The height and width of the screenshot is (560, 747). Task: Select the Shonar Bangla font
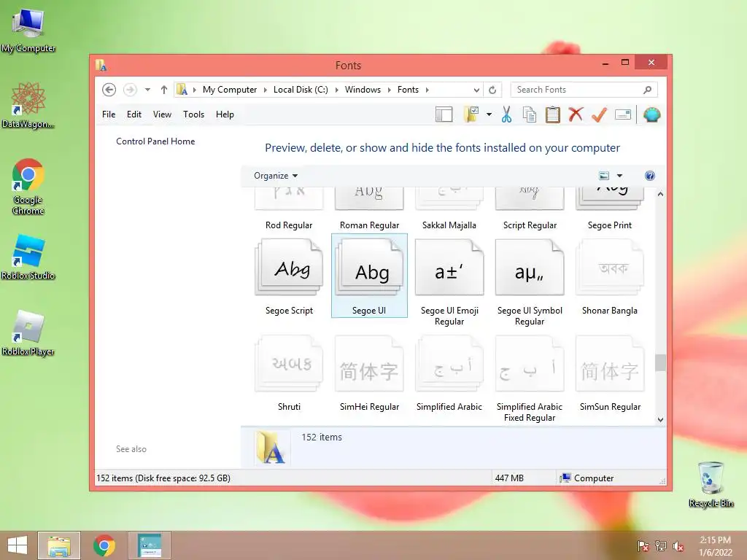pos(609,276)
